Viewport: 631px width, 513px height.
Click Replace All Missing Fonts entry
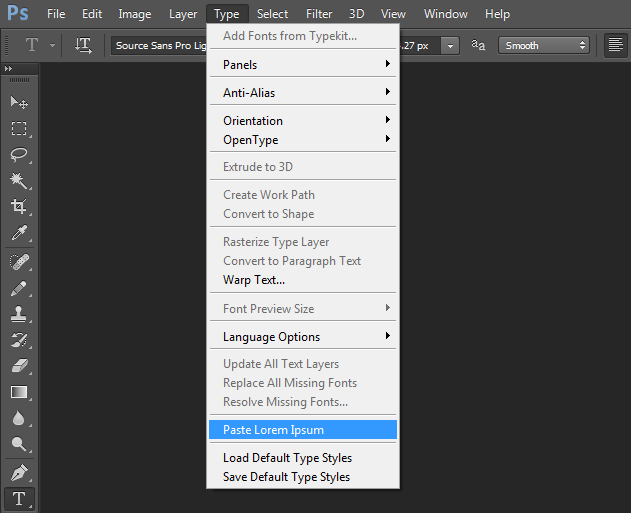click(x=303, y=383)
